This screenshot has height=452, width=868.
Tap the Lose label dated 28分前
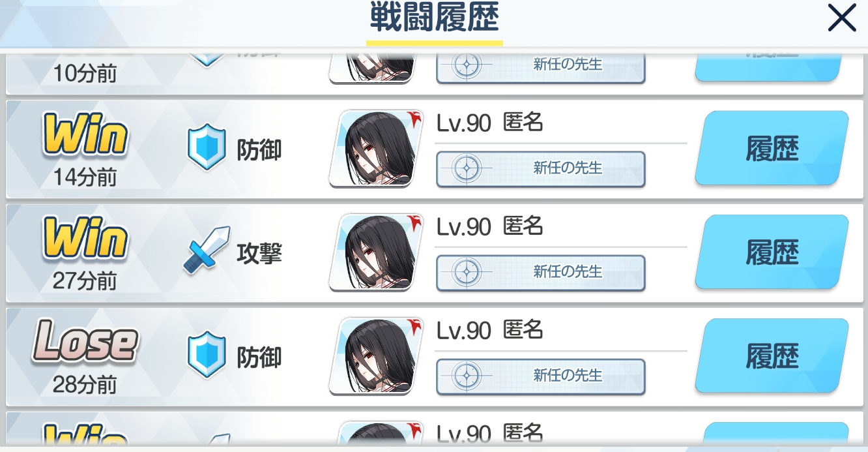[x=85, y=342]
